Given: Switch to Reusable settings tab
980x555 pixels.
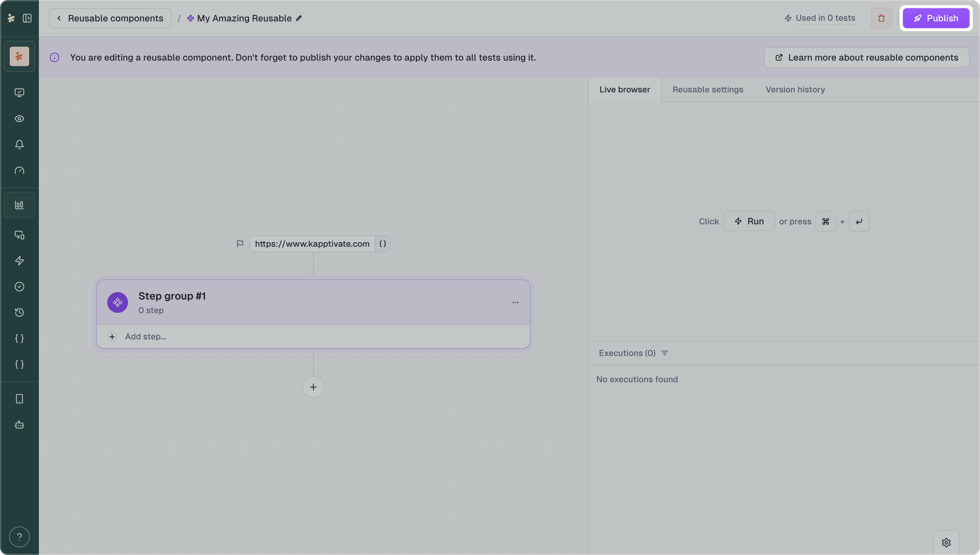Looking at the screenshot, I should tap(707, 89).
